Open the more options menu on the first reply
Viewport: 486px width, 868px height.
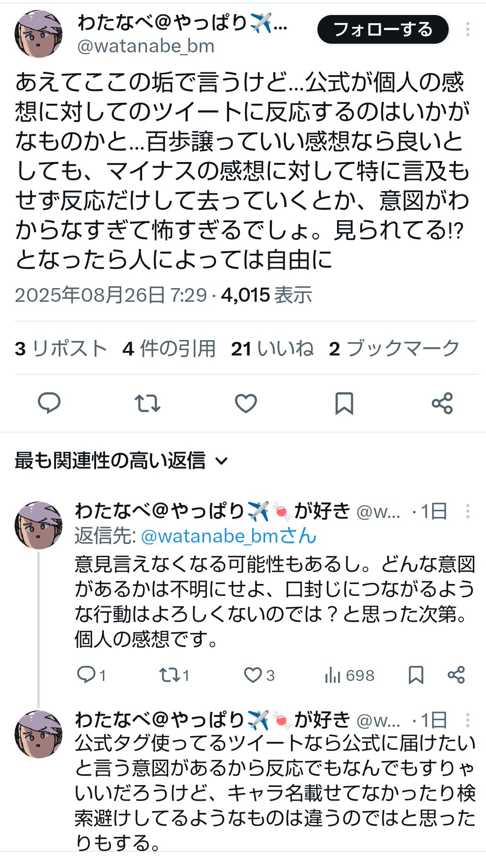pyautogui.click(x=467, y=511)
